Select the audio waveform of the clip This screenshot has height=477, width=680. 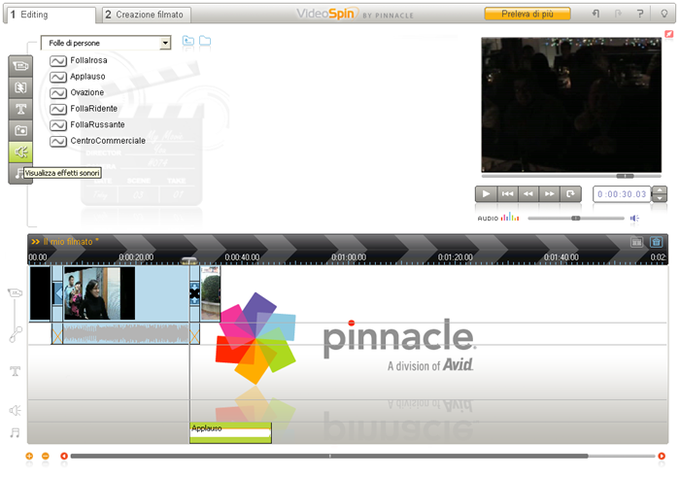point(125,334)
